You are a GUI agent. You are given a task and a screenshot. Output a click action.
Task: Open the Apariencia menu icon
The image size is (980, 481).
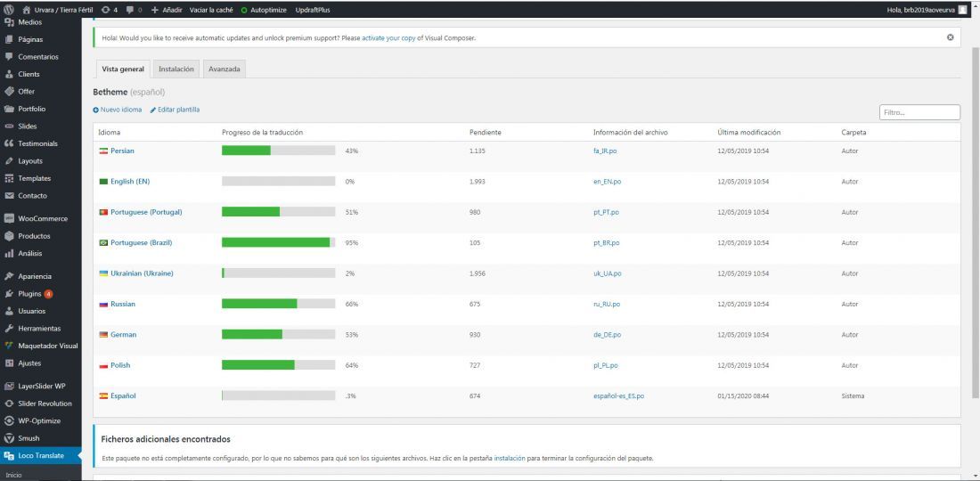click(9, 276)
